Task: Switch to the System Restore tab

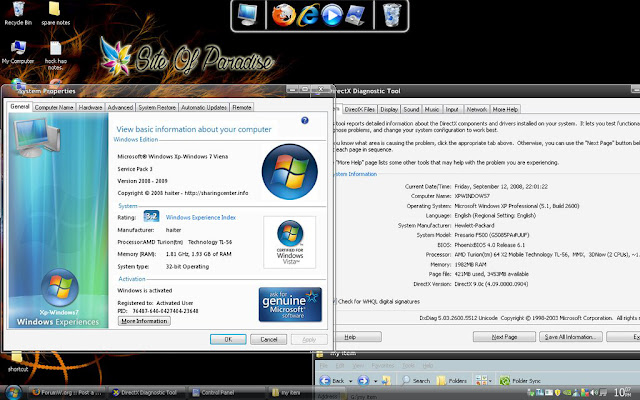Action: coord(157,107)
